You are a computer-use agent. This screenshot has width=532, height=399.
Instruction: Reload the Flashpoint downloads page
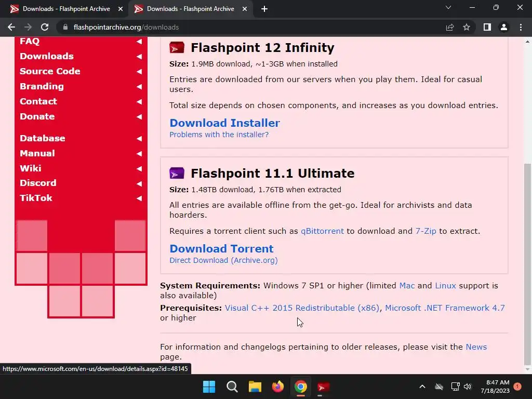[x=45, y=27]
